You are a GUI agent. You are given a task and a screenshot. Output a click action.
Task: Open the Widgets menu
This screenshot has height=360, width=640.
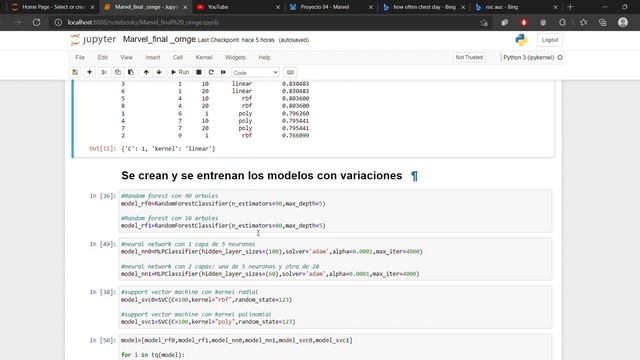coord(235,58)
